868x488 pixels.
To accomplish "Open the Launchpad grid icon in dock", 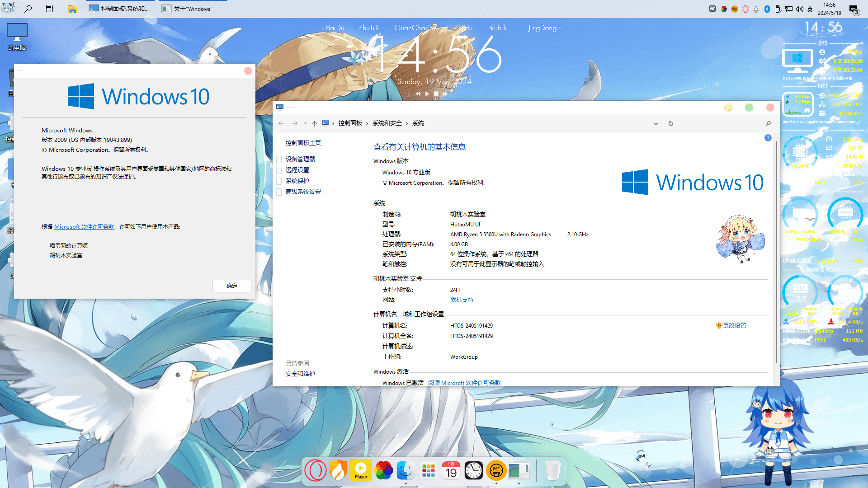I will (x=429, y=470).
